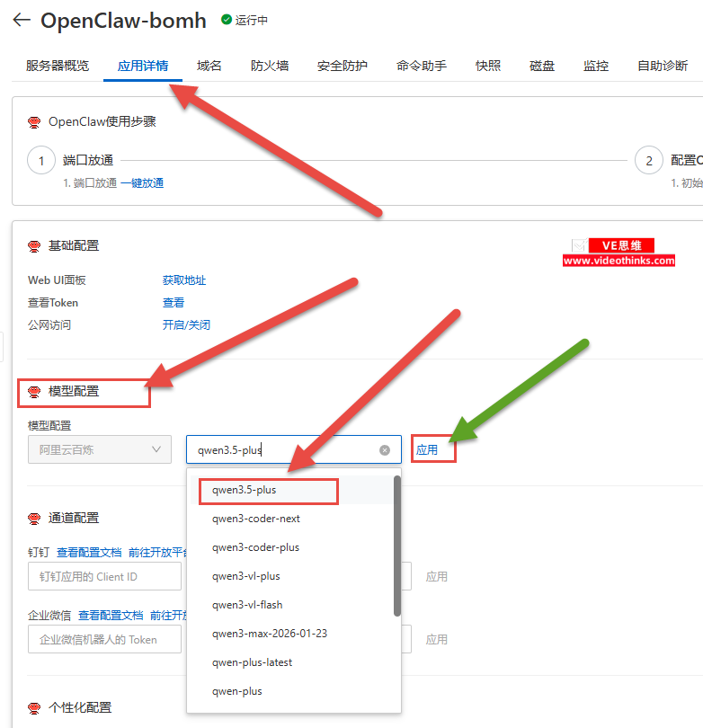703x728 pixels.
Task: Click 开启/关闭 for 公网访问
Action: [186, 325]
